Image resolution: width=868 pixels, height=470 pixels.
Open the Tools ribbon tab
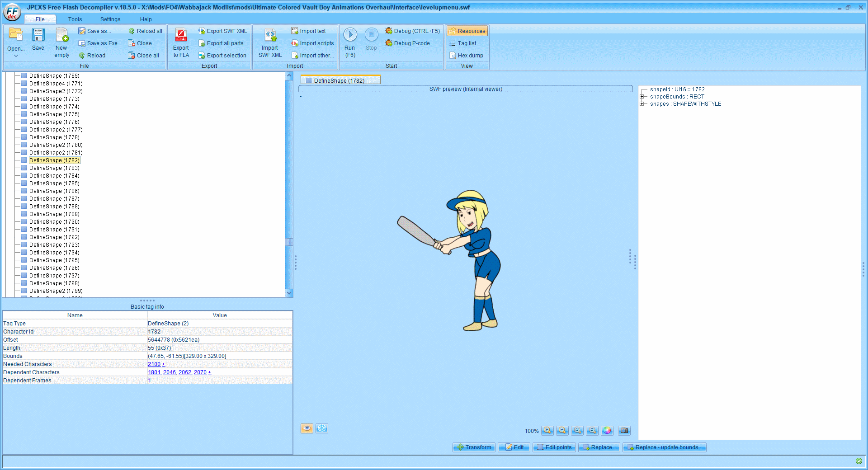(x=75, y=19)
